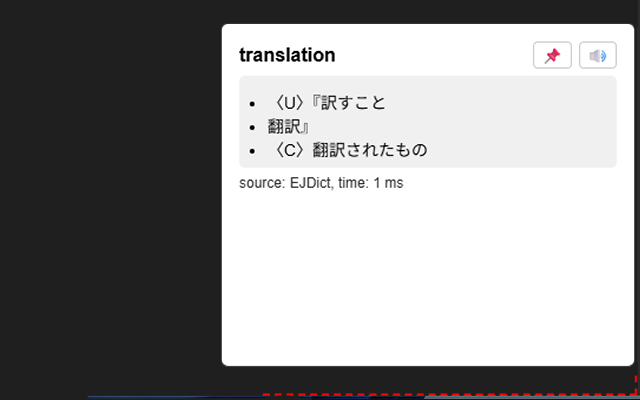The width and height of the screenshot is (640, 400).
Task: Play pronunciation with the speaker icon
Action: (598, 56)
